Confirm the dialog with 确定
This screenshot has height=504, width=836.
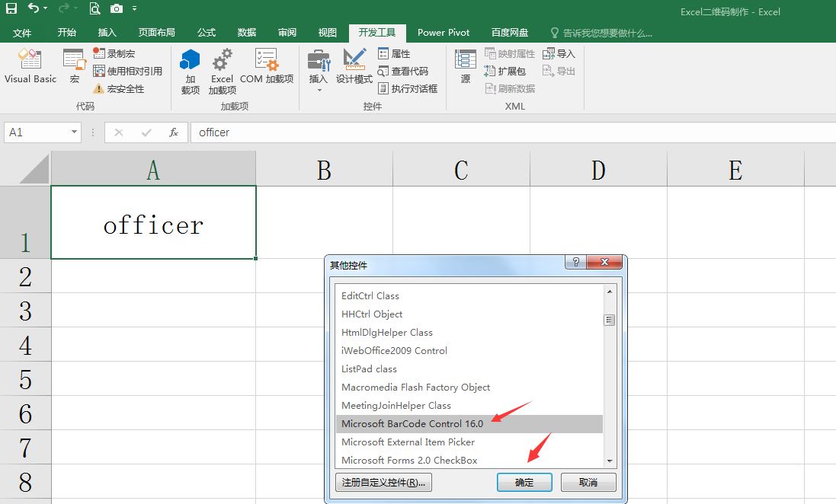(x=524, y=482)
